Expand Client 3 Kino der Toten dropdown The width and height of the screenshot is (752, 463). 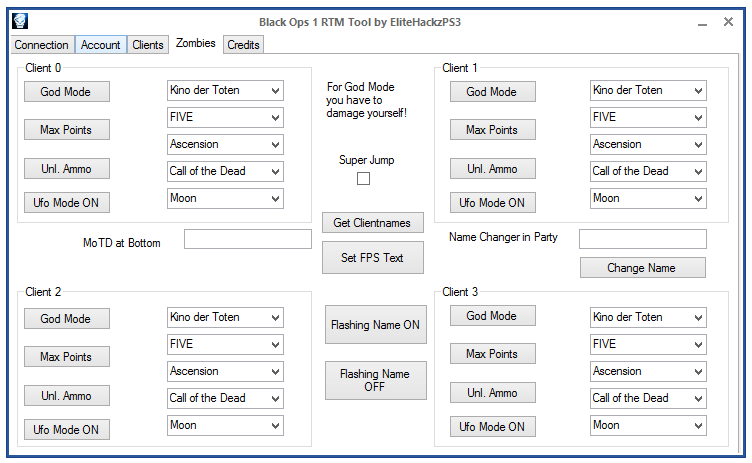coord(648,317)
